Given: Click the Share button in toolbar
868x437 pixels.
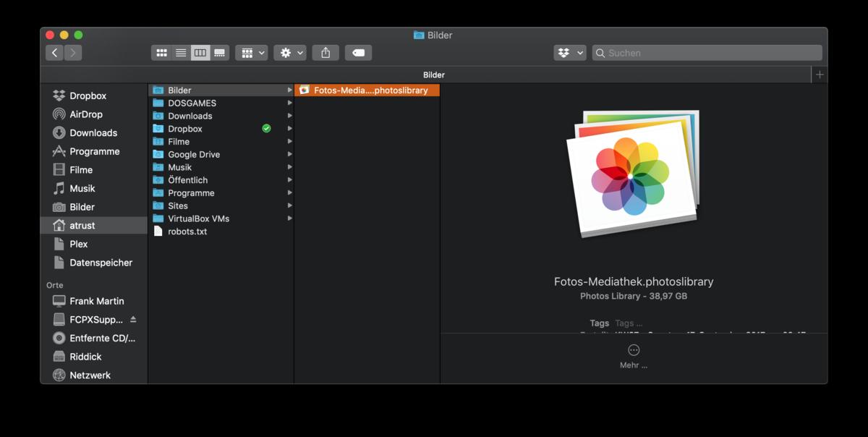Looking at the screenshot, I should pyautogui.click(x=325, y=53).
